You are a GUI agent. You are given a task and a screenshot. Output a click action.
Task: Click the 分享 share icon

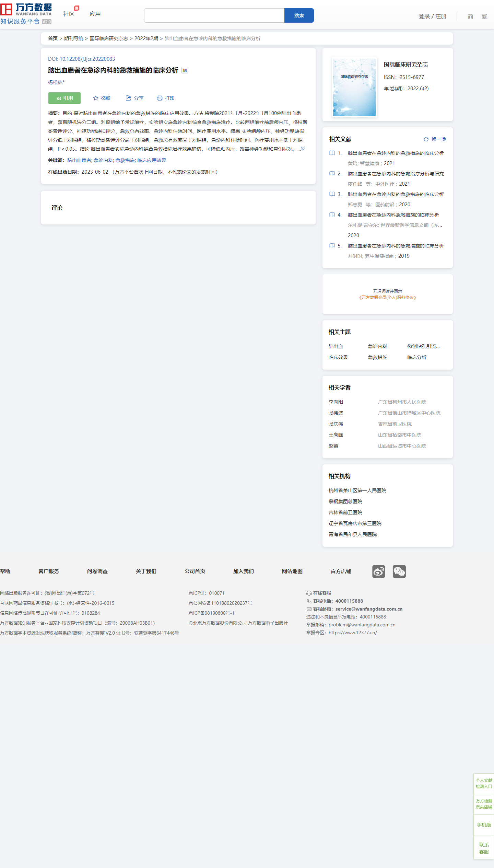click(x=128, y=98)
